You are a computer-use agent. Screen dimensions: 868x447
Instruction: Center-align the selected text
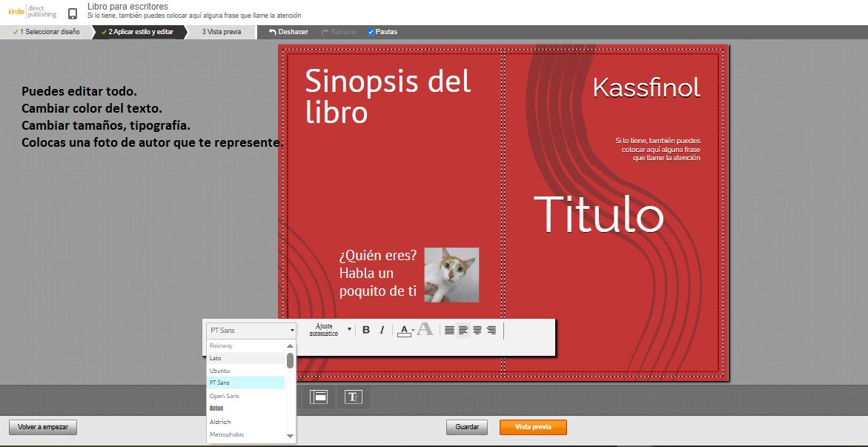click(477, 330)
